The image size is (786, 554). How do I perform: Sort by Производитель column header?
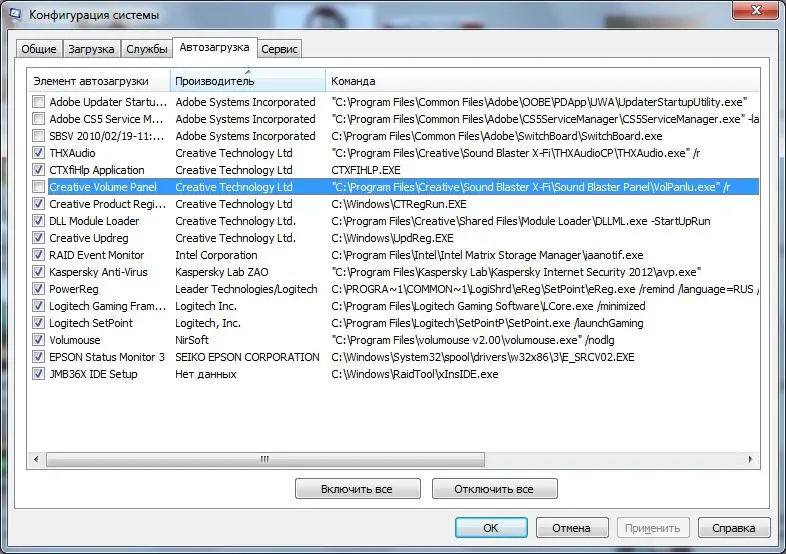coord(248,81)
